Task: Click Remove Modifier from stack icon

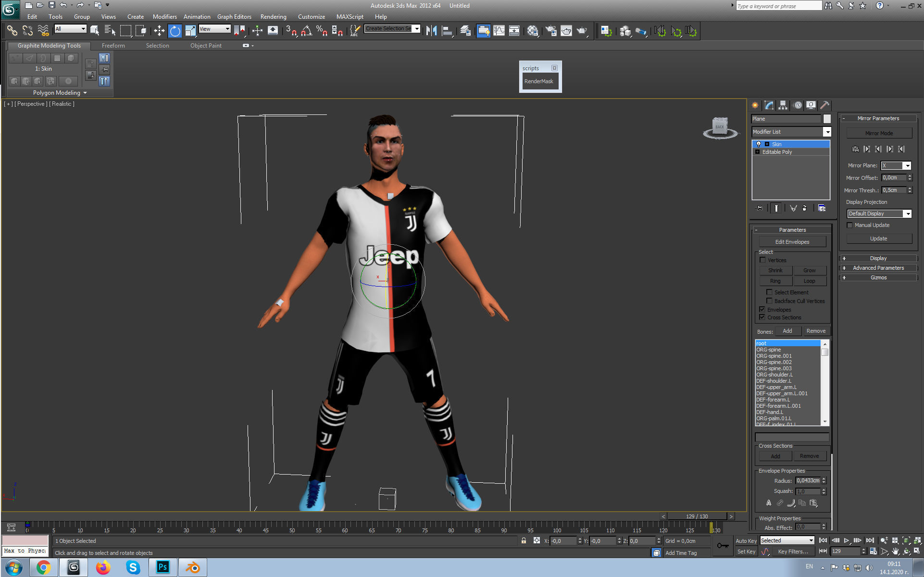Action: (x=805, y=208)
